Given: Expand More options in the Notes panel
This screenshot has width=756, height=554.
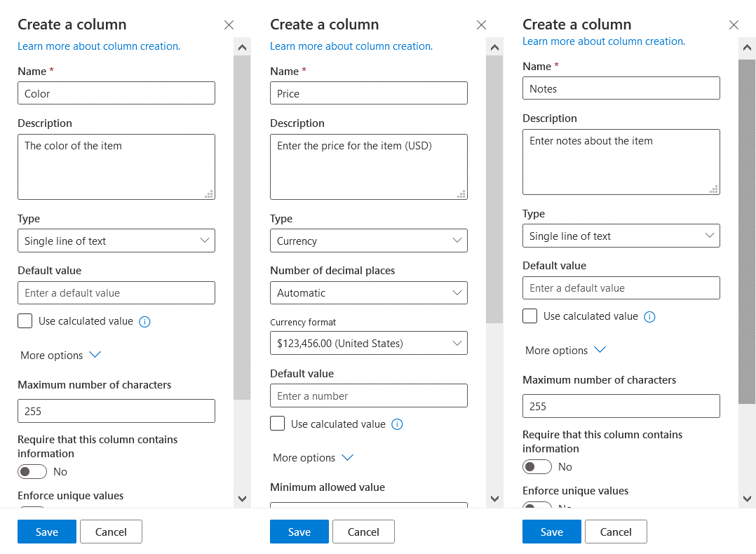Looking at the screenshot, I should click(x=565, y=350).
